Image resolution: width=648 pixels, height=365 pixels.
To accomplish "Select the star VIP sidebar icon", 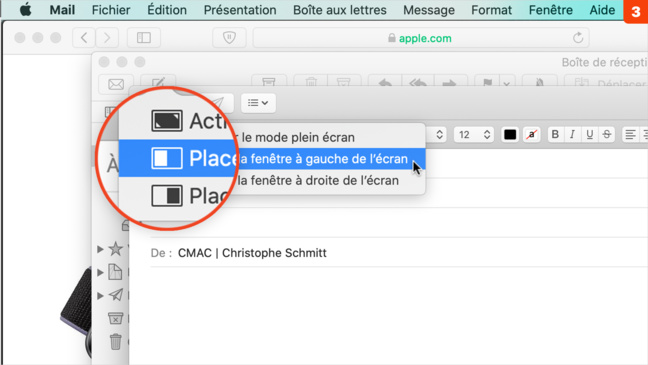I will tap(116, 249).
